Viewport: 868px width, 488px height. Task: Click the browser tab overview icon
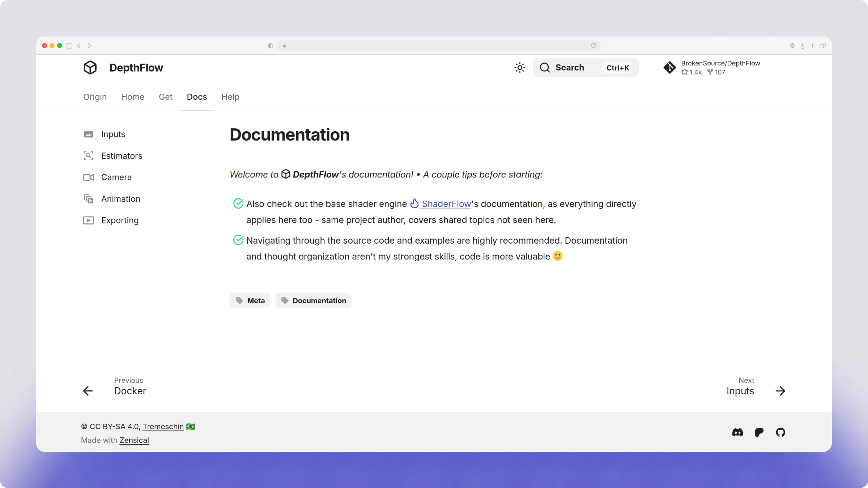(x=822, y=46)
